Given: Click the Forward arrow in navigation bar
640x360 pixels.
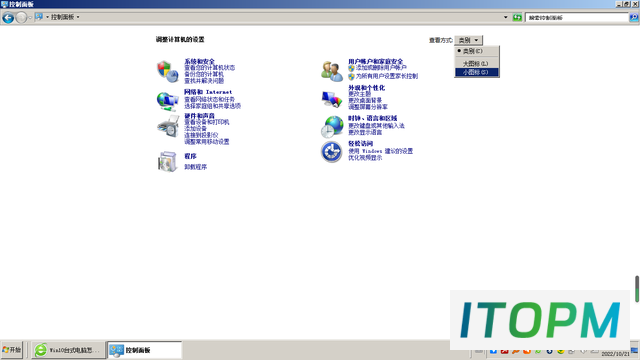Looking at the screenshot, I should pos(21,18).
